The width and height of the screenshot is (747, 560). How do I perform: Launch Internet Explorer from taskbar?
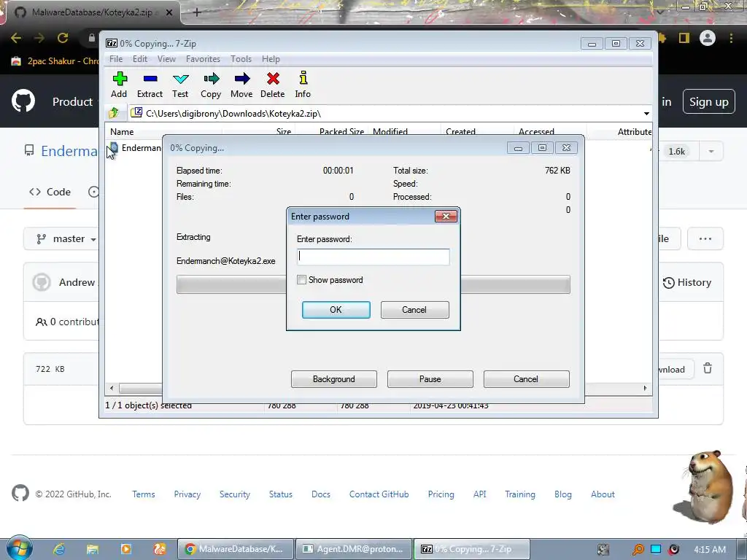pyautogui.click(x=59, y=549)
